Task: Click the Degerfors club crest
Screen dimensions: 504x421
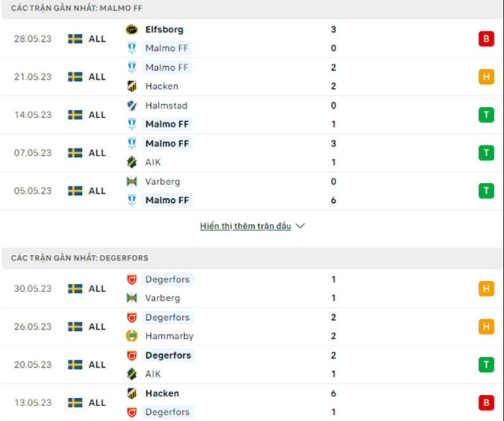Action: coord(132,279)
